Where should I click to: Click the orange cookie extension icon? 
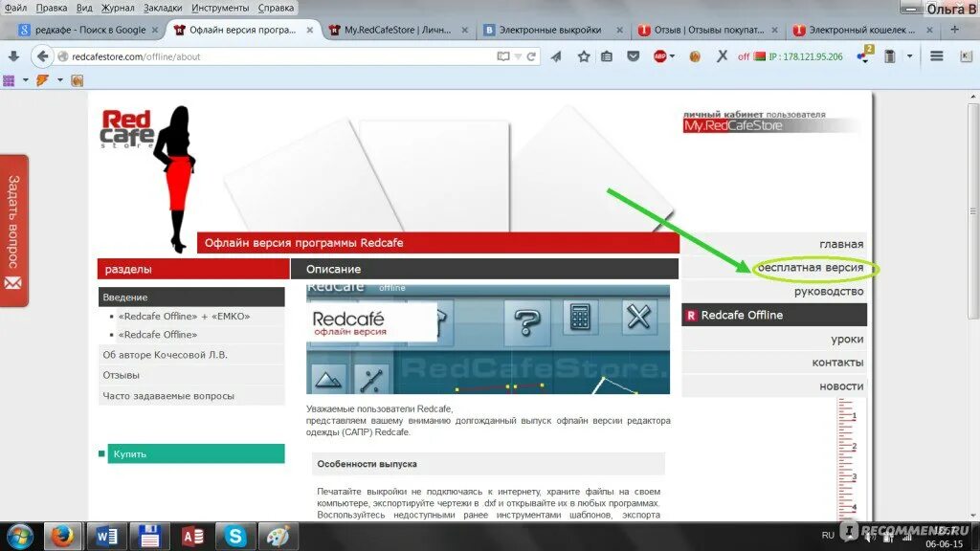click(x=695, y=56)
